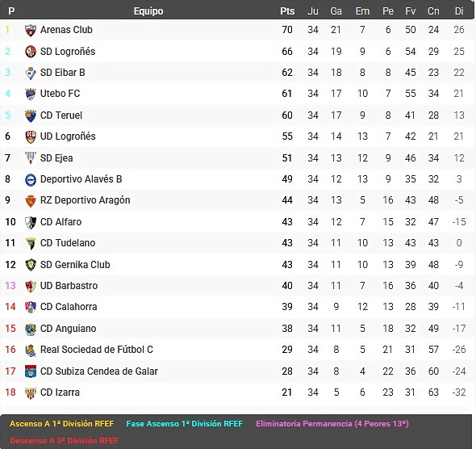Click the Utebo FC shield icon
The image size is (476, 449).
tap(31, 94)
